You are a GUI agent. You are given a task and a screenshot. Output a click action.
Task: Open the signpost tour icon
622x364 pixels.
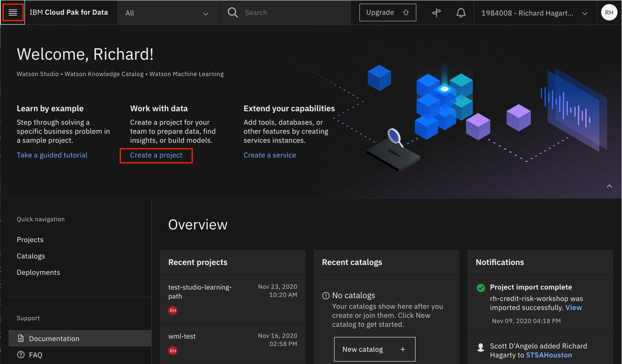(x=436, y=13)
